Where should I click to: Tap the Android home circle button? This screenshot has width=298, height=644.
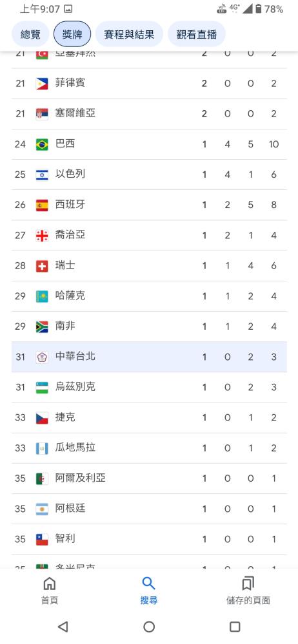149,627
